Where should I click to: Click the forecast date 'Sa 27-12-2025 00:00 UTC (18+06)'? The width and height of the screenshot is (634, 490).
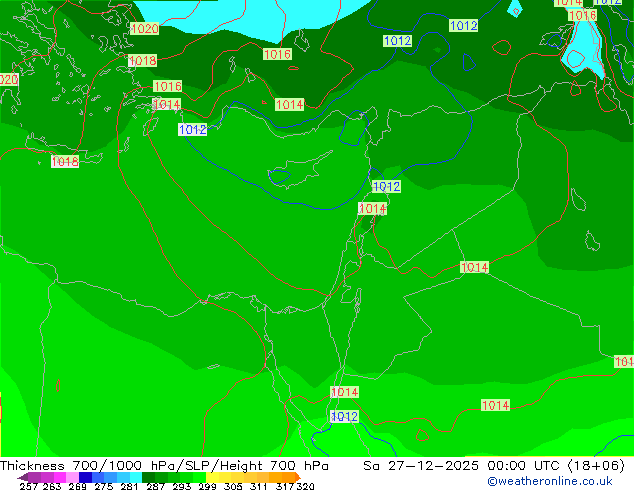(x=494, y=466)
